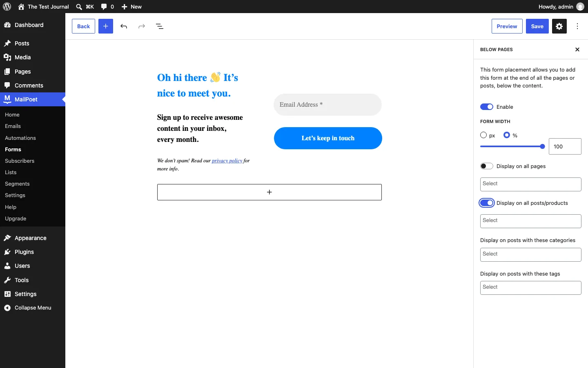The width and height of the screenshot is (588, 368).
Task: Click the WordPress logo icon
Action: [7, 7]
